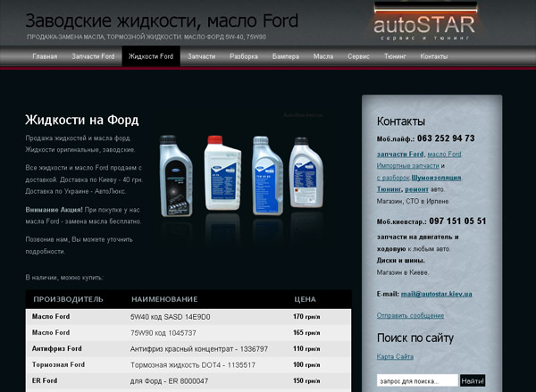Screen dimensions: 536x392
Task: Click phone number 063 252 94 73
Action: 446,138
